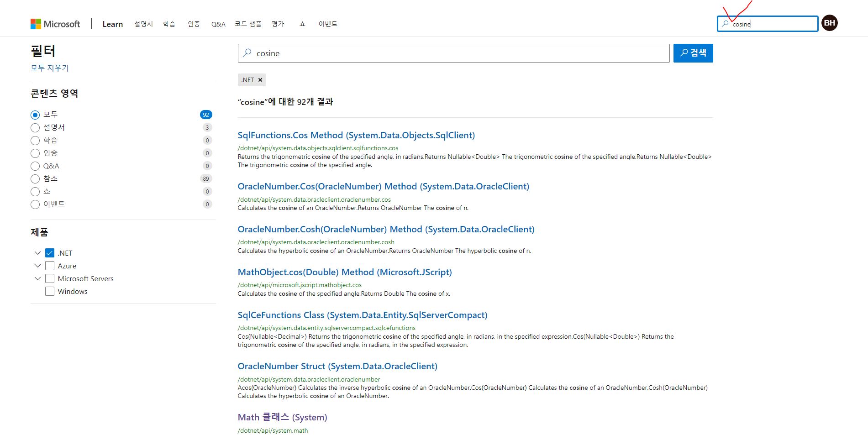868x435 pixels.
Task: Open the Q&A menu in top navigation
Action: click(x=218, y=24)
